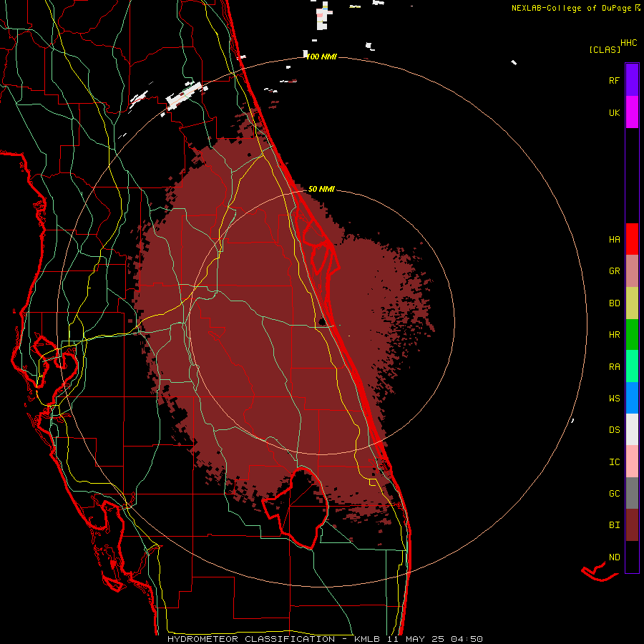The height and width of the screenshot is (644, 644).
Task: Click the BI dark red legend swatch
Action: [x=632, y=525]
